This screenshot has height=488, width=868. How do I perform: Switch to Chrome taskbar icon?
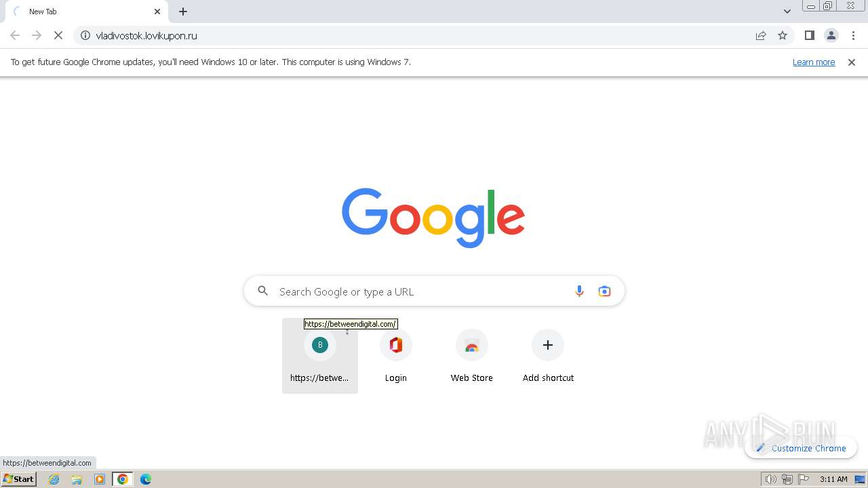tap(123, 479)
